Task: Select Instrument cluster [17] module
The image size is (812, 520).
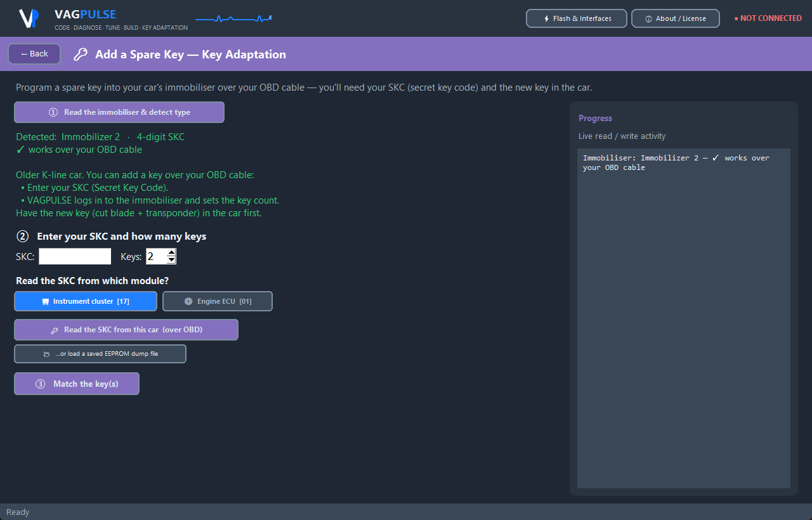Action: click(86, 301)
